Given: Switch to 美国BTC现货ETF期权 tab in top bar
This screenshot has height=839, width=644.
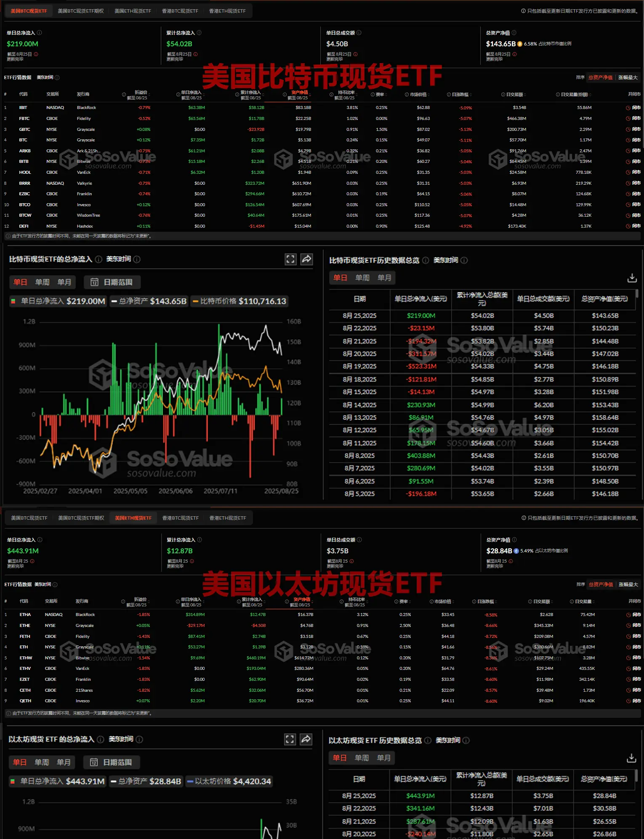Looking at the screenshot, I should 81,11.
